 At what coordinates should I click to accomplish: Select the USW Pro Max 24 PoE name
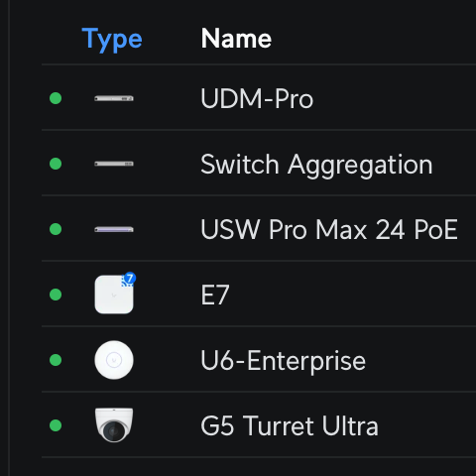click(x=329, y=229)
